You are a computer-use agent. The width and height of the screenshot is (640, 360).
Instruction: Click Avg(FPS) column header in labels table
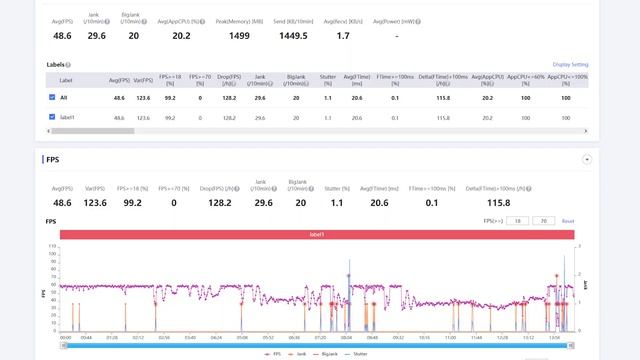click(x=119, y=80)
